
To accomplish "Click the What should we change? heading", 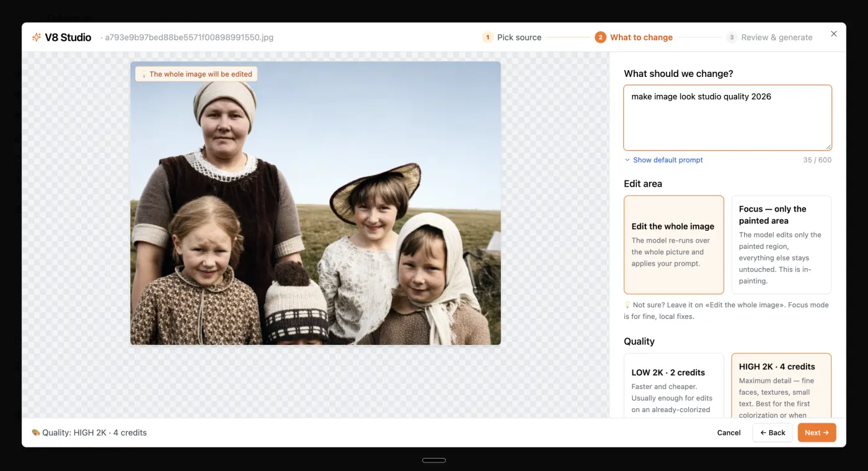I will pyautogui.click(x=678, y=73).
